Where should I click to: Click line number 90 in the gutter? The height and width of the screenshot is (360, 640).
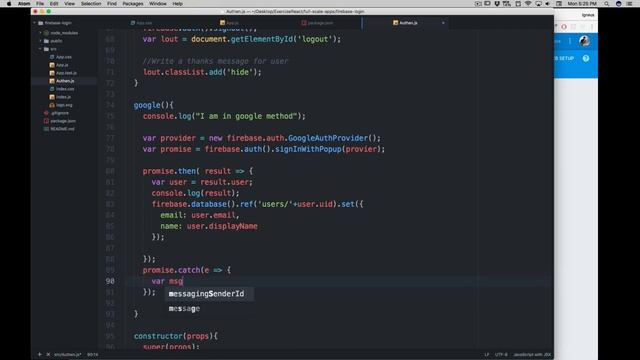[110, 281]
